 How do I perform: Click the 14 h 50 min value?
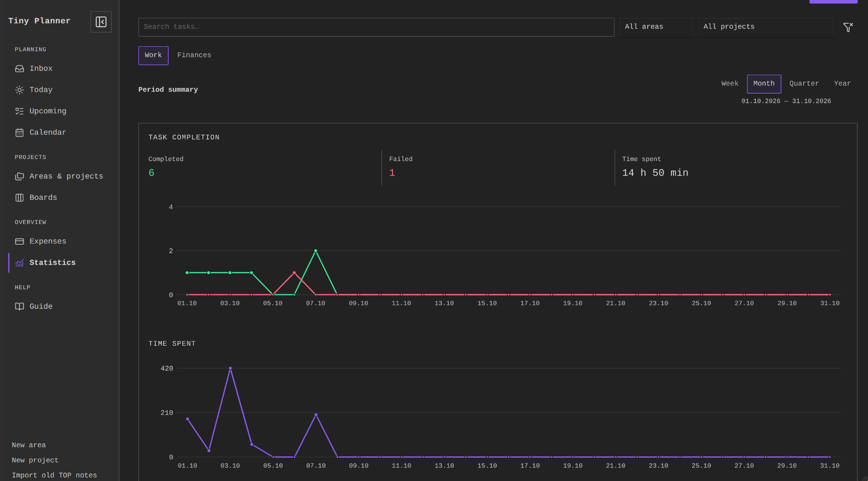pos(655,173)
